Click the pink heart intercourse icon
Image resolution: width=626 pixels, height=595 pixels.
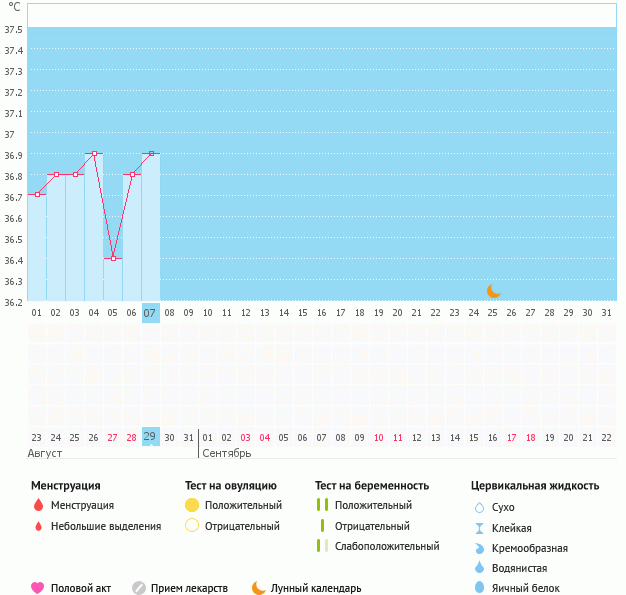tap(38, 588)
